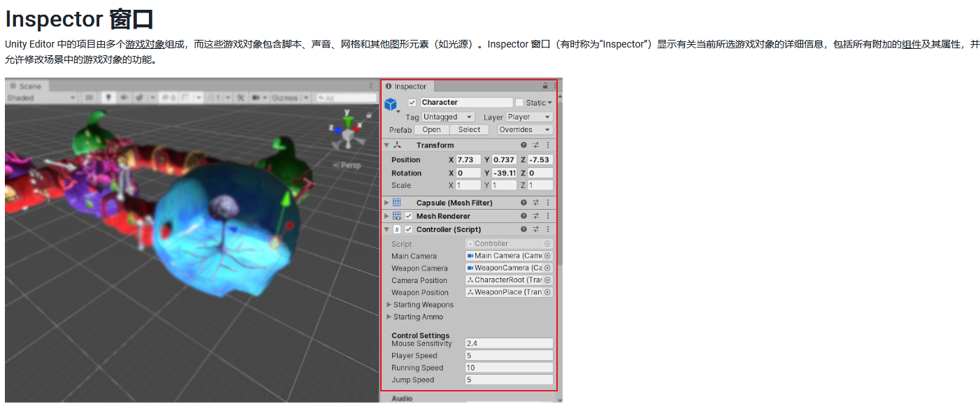Enable the Static checkbox
This screenshot has height=411, width=980.
(x=519, y=102)
